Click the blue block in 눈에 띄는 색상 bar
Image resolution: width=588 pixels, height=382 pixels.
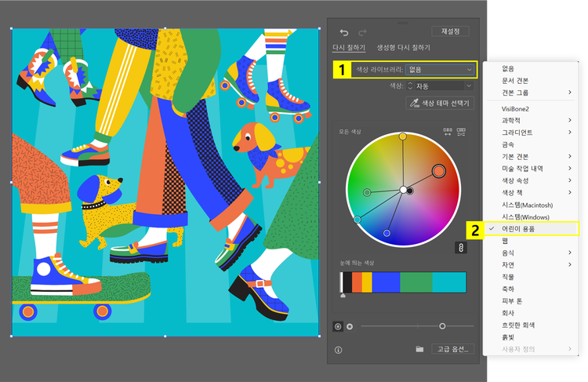click(386, 282)
